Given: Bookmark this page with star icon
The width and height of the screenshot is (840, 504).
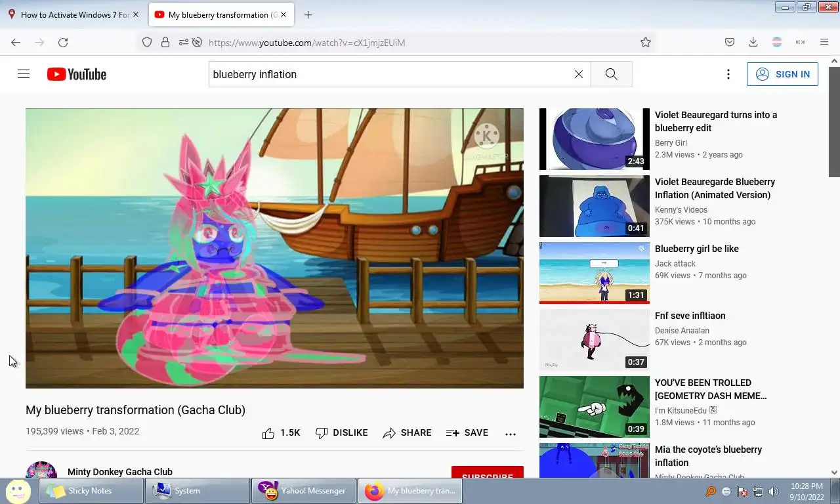Looking at the screenshot, I should (x=646, y=42).
